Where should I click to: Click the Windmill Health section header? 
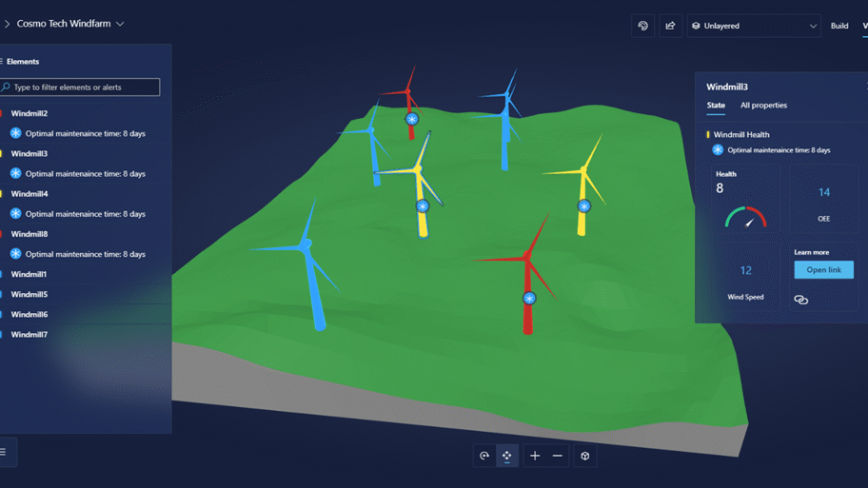click(740, 134)
